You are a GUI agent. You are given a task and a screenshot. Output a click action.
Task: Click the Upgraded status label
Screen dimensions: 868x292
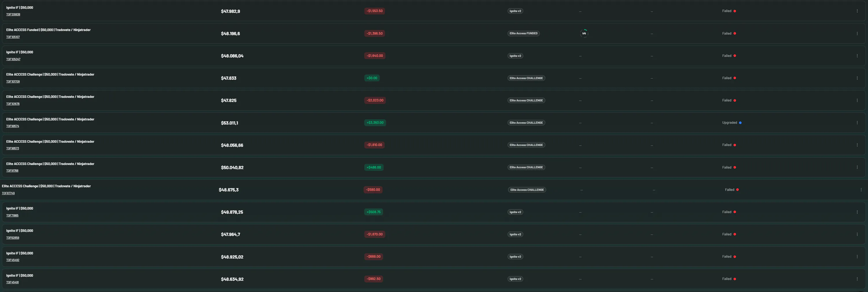[x=729, y=123]
